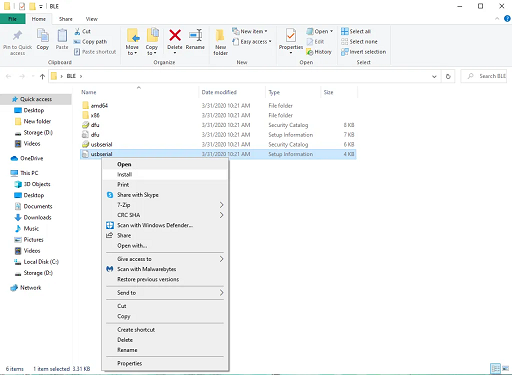The image size is (512, 375).
Task: Choose Copy from the context menu
Action: [165, 316]
